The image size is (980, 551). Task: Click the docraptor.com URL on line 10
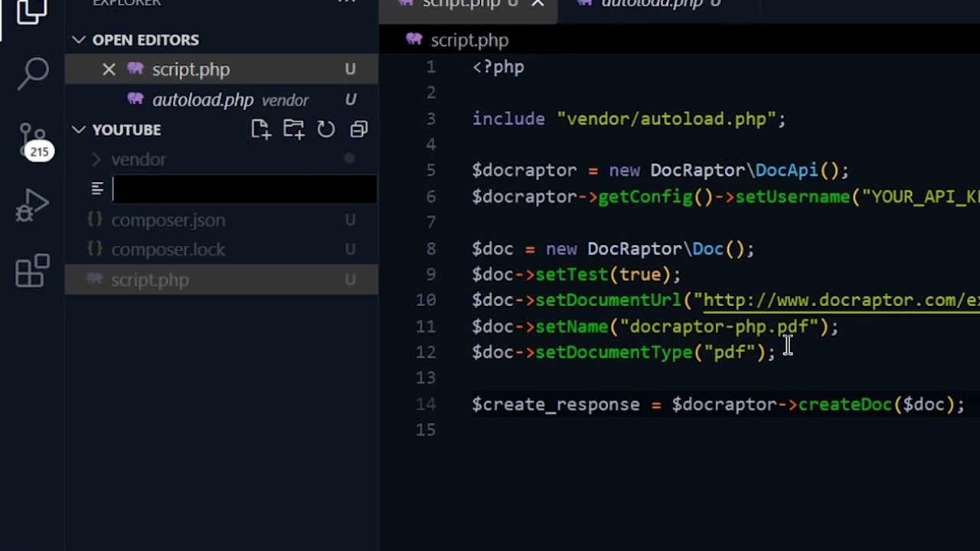point(840,301)
